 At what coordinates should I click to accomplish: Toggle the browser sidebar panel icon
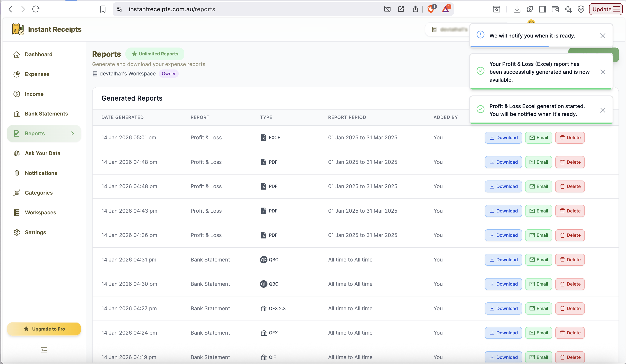pyautogui.click(x=542, y=9)
